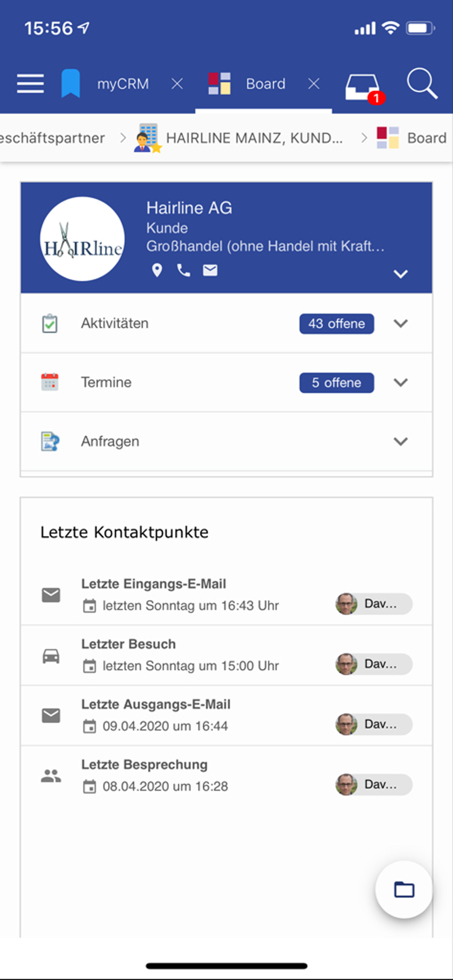
Task: Open the hamburger navigation menu
Action: [x=30, y=84]
